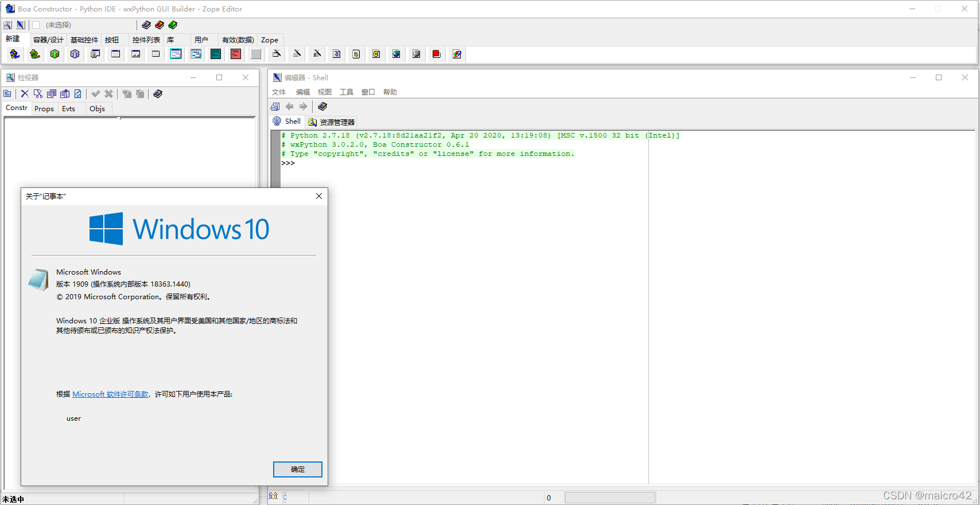Open the Inspector via top-left magnifier icon
This screenshot has width=980, height=505.
coord(7,25)
